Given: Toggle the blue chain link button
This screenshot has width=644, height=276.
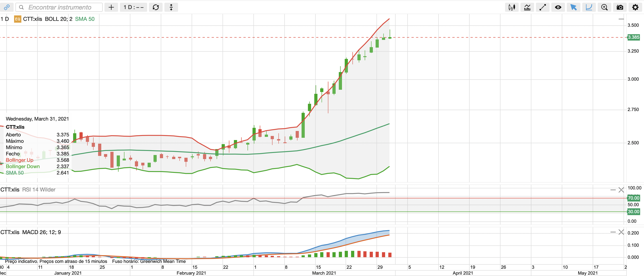Looking at the screenshot, I should [x=7, y=7].
